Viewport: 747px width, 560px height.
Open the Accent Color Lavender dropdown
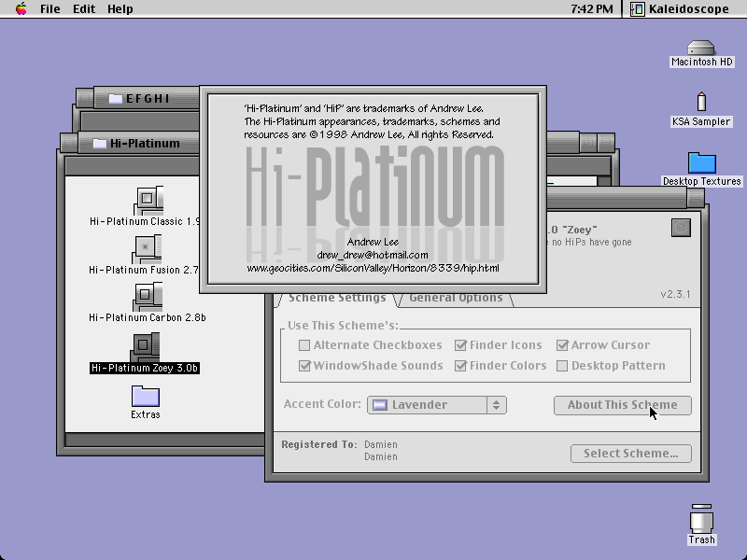tap(436, 405)
